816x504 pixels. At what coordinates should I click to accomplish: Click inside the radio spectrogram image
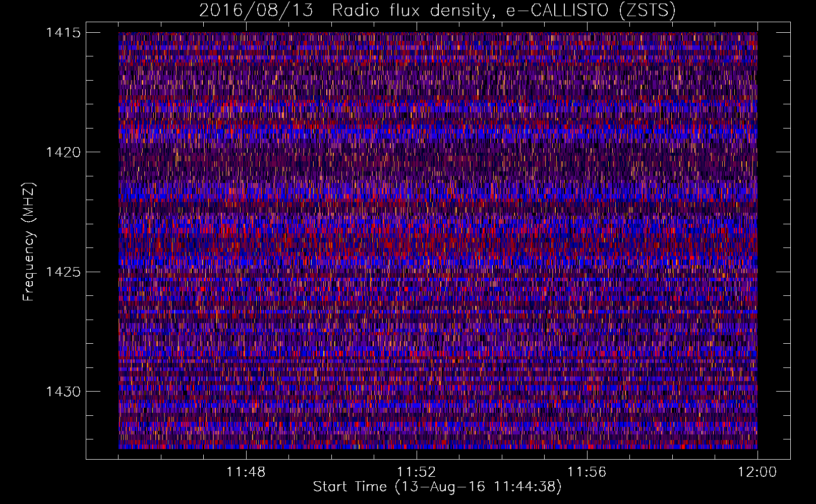click(x=438, y=240)
